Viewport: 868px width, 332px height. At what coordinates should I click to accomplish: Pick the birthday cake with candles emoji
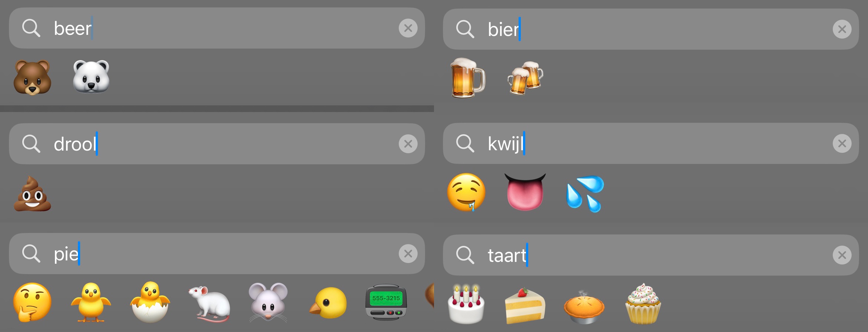(466, 304)
